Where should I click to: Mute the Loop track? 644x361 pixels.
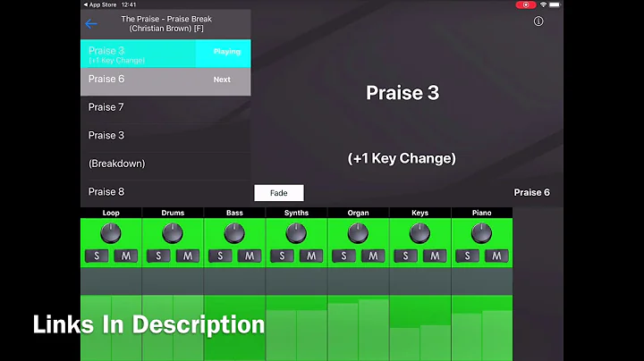click(x=126, y=256)
